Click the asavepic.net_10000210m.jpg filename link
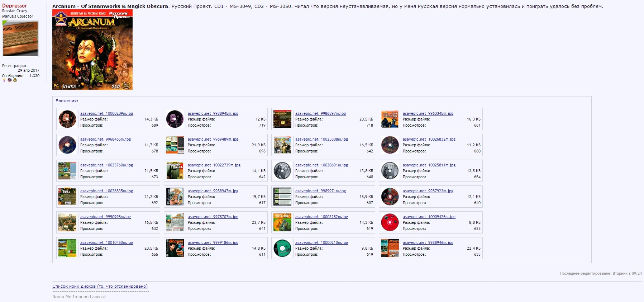 pyautogui.click(x=321, y=242)
